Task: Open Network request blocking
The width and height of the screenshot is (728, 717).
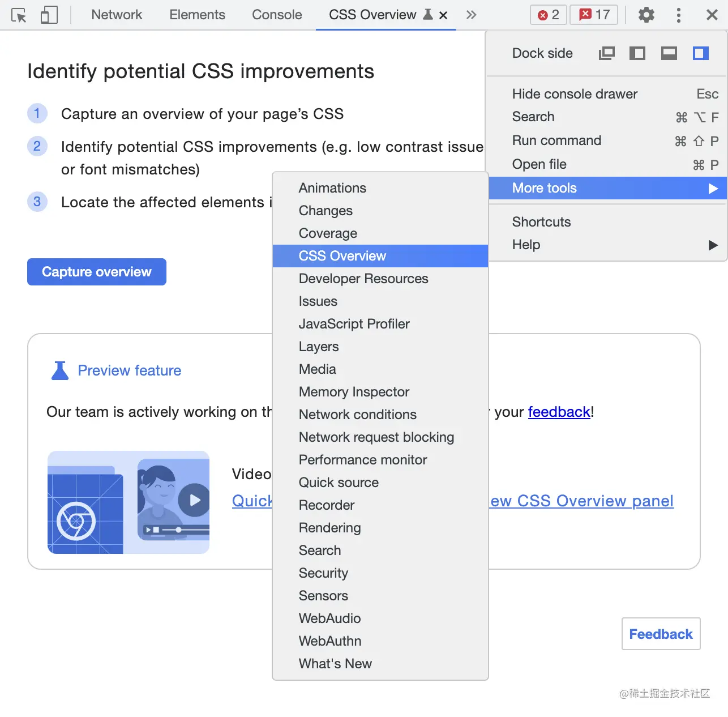Action: 380,437
